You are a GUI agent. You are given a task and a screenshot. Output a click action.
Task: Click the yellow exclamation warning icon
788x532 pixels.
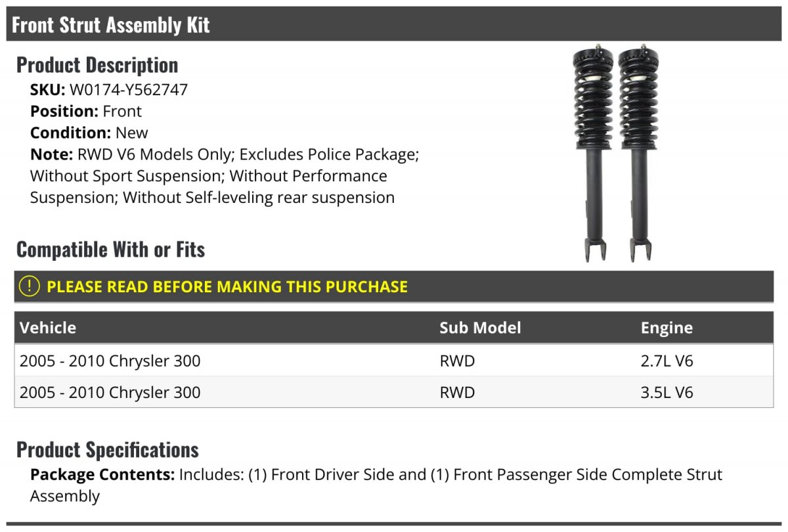tap(29, 286)
